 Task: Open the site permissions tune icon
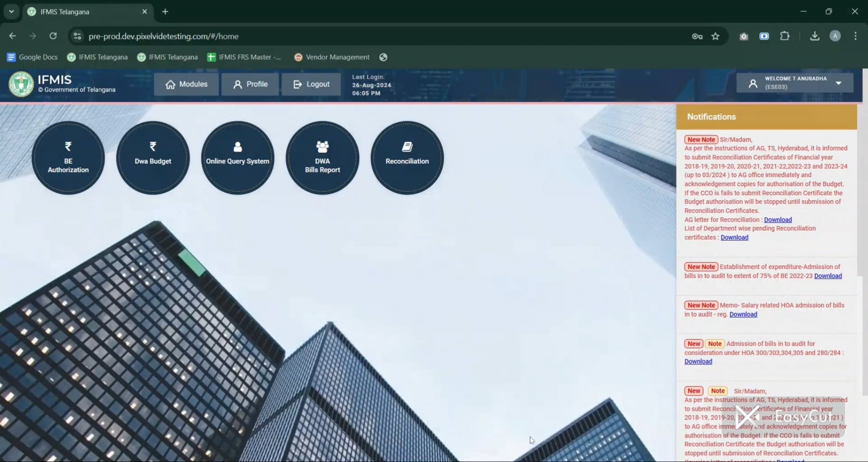pos(77,36)
